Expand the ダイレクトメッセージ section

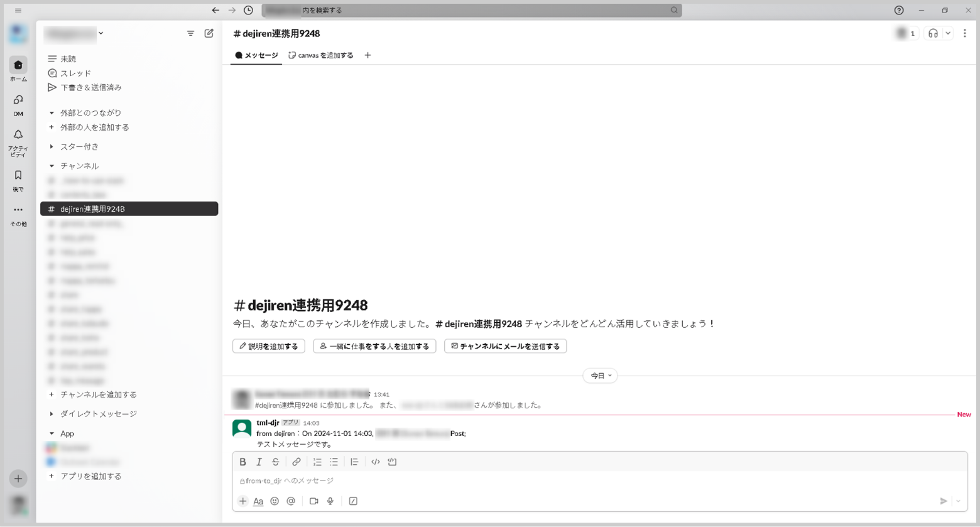52,414
